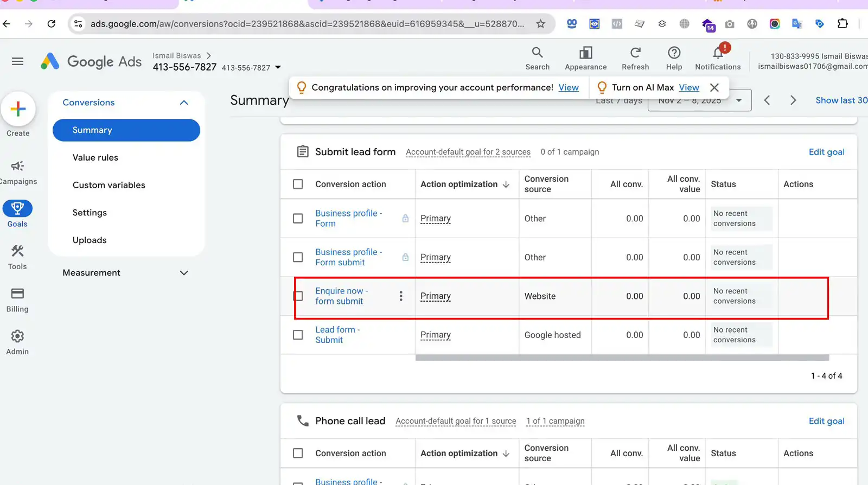
Task: Bookmark this page with the star icon
Action: [x=540, y=24]
